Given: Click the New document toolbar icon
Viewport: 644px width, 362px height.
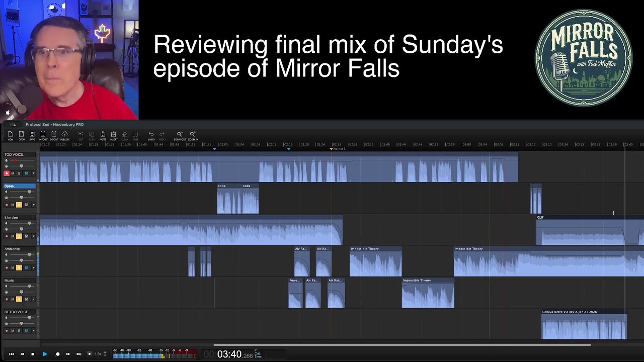Looking at the screenshot, I should pyautogui.click(x=10, y=134).
